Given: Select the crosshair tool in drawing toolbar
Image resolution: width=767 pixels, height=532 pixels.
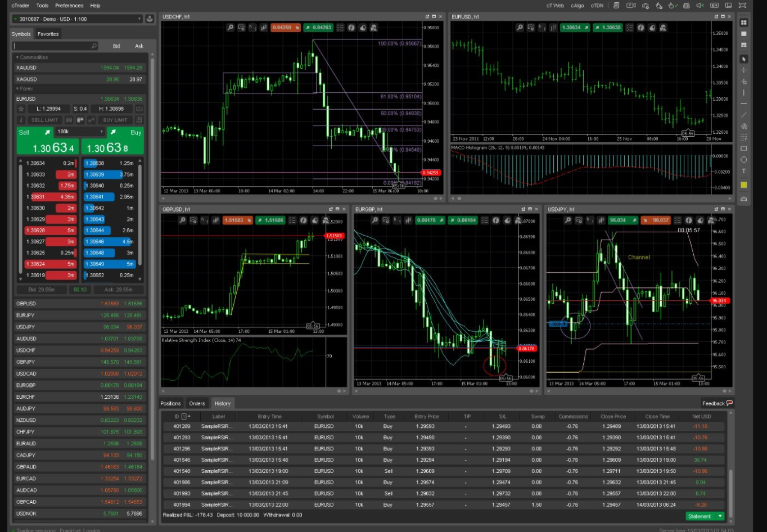Looking at the screenshot, I should (743, 70).
